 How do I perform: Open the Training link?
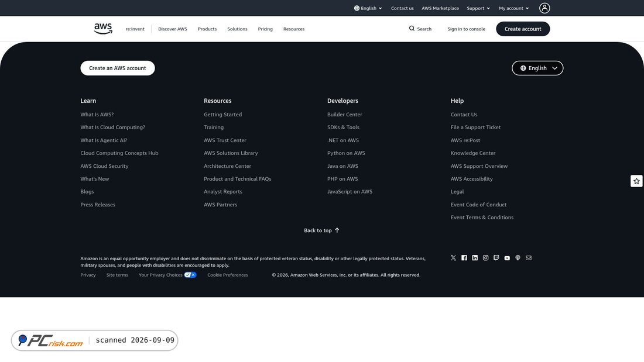(x=214, y=127)
